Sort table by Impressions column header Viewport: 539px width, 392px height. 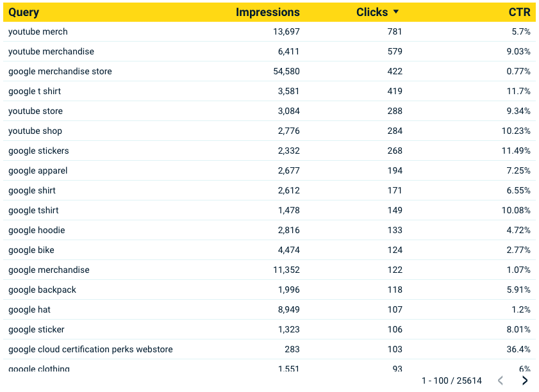click(267, 12)
